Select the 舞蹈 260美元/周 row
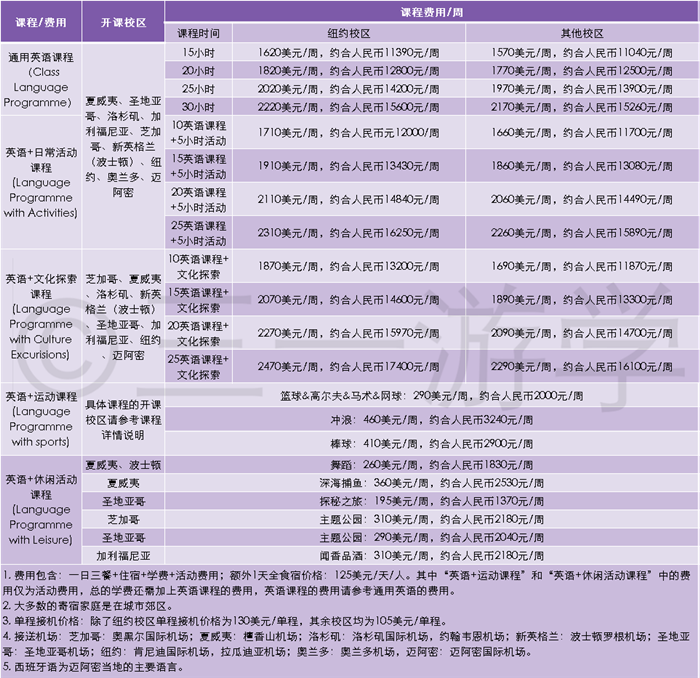 pos(431,465)
